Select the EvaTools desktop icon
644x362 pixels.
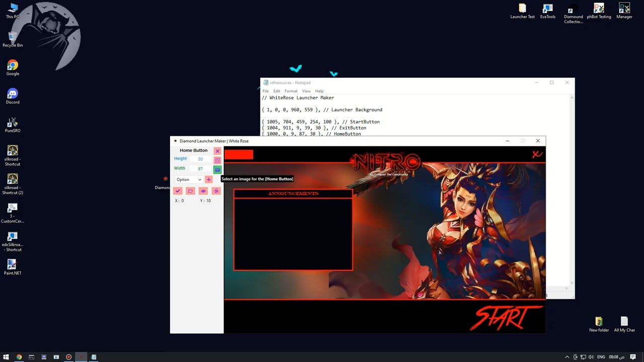pos(548,11)
